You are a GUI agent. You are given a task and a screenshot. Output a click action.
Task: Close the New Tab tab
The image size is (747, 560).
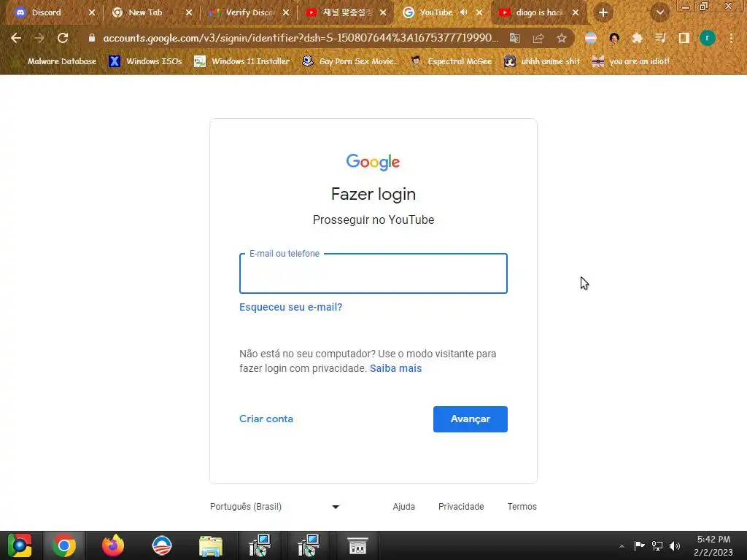(x=189, y=12)
